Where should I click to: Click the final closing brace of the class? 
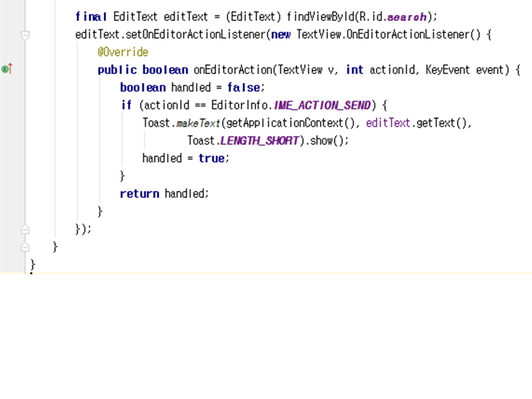[33, 264]
